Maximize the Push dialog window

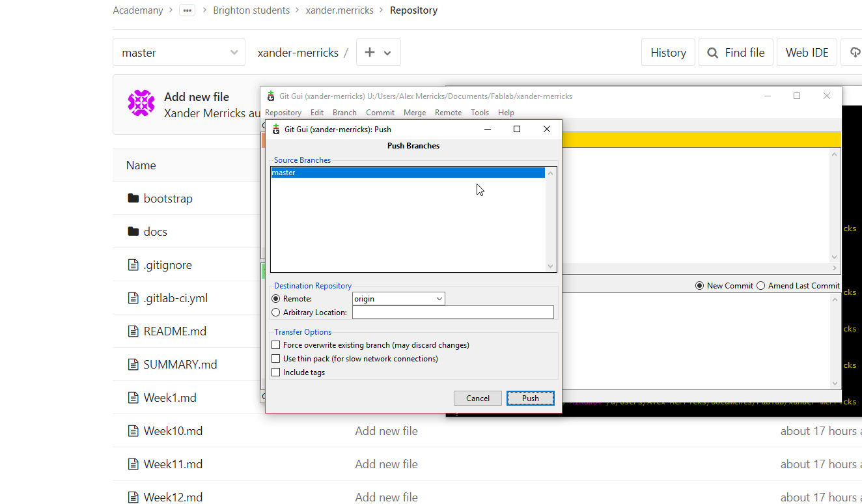[517, 129]
